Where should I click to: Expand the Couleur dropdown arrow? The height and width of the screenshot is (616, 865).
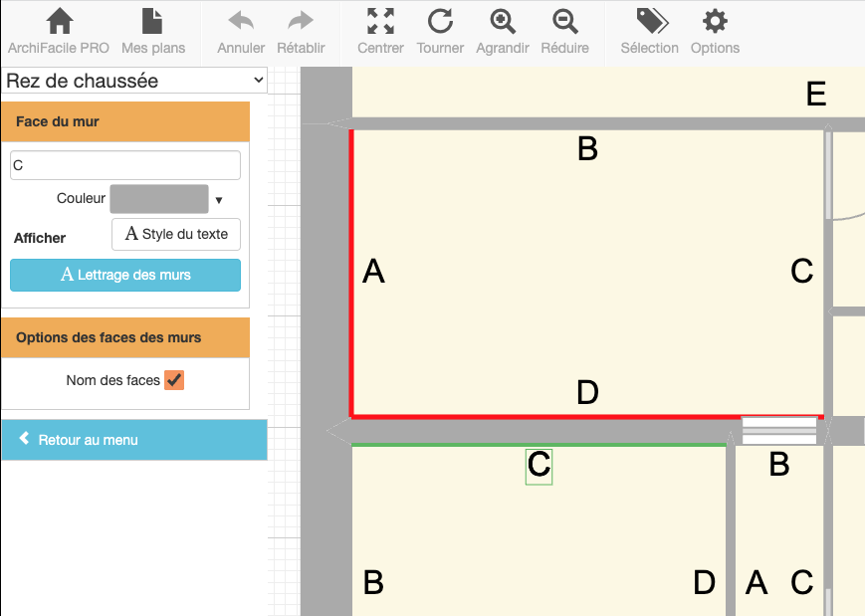219,200
